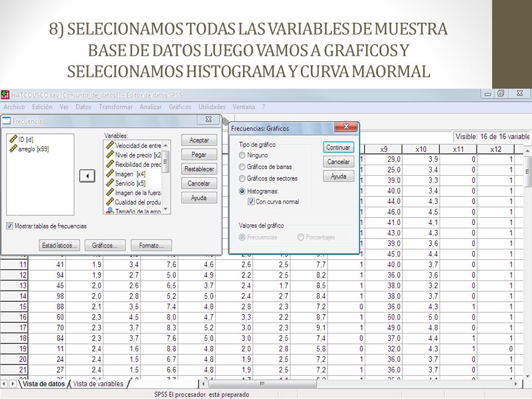Click the Variables list scroll-up arrow

point(166,145)
